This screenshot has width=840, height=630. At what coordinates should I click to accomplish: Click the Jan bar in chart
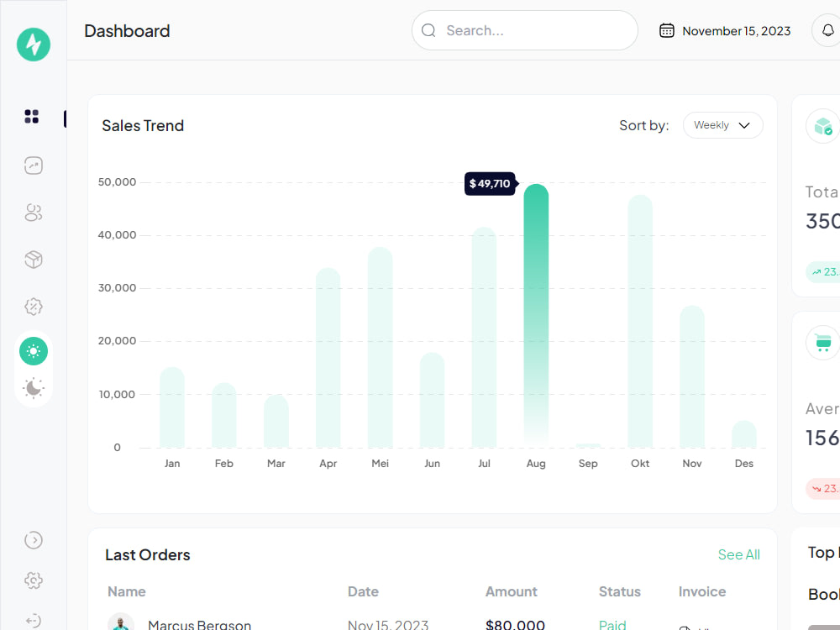[x=172, y=407]
